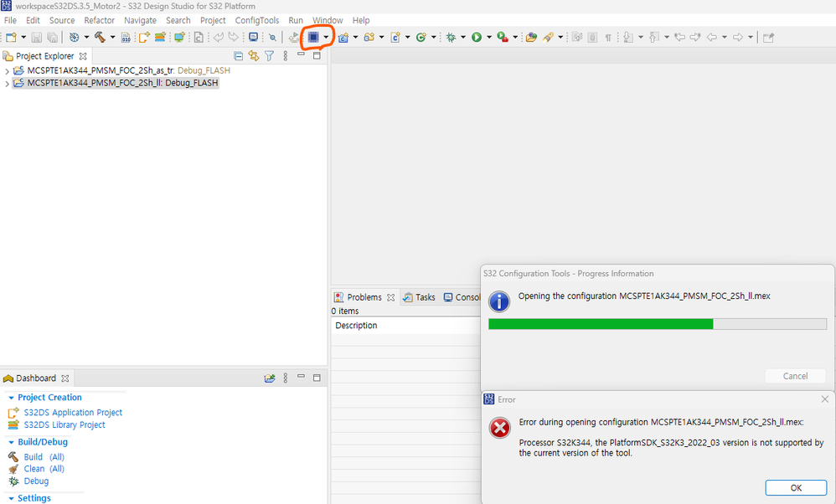Toggle Show Whitespace Characters pilcrow button
This screenshot has width=836, height=504.
coord(608,38)
